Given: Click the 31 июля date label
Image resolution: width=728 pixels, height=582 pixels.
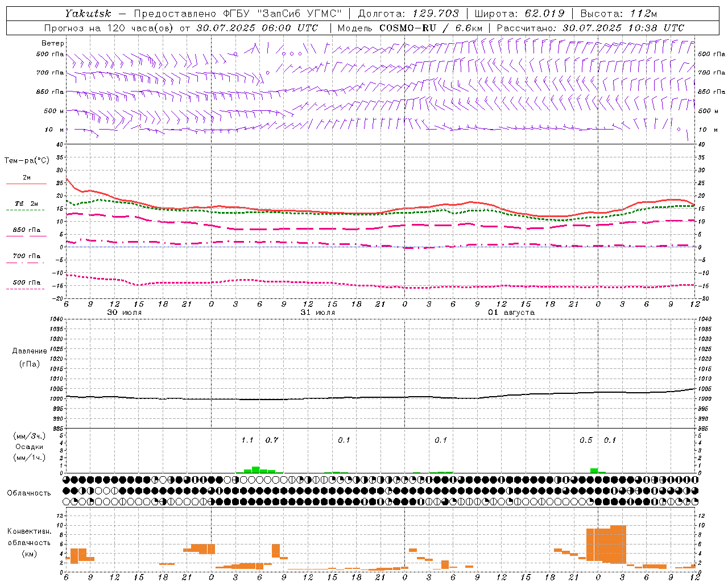Looking at the screenshot, I should (318, 313).
